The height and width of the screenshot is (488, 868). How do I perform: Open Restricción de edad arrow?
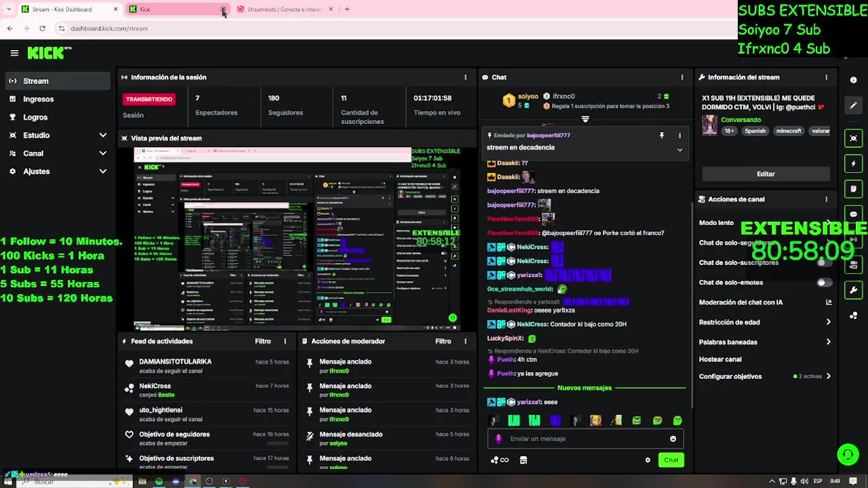coord(828,323)
